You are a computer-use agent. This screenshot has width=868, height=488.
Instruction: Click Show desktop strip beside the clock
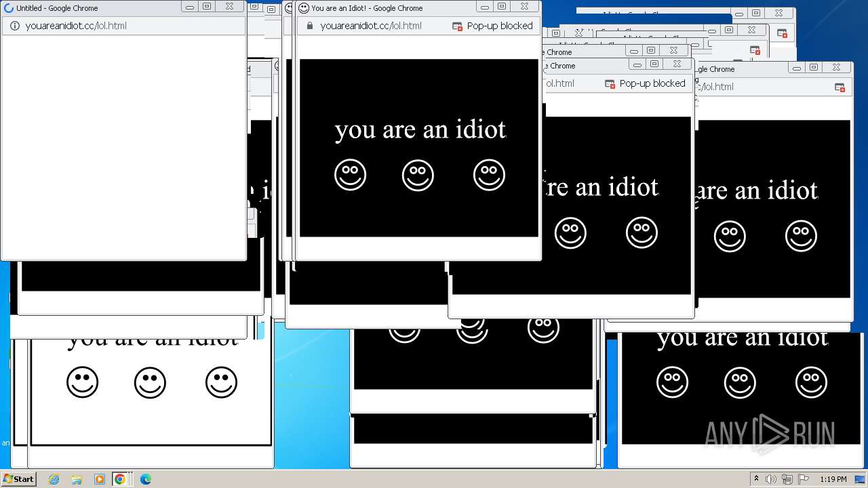click(861, 479)
